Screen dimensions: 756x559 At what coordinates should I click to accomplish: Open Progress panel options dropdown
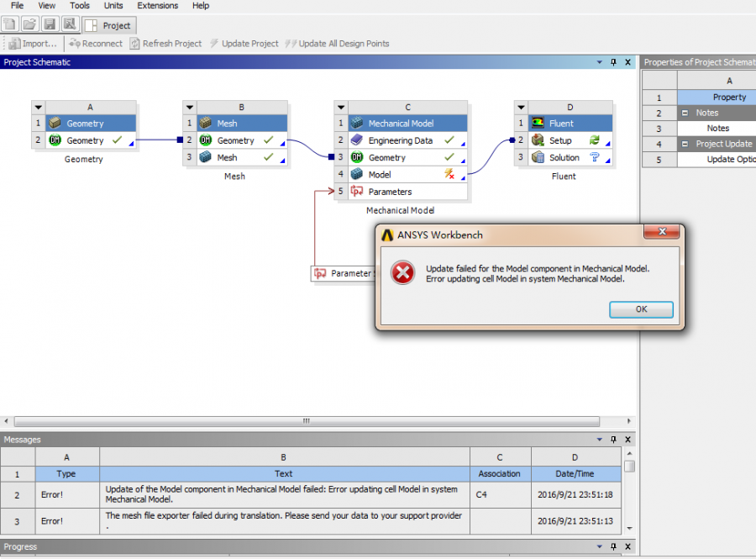(599, 546)
